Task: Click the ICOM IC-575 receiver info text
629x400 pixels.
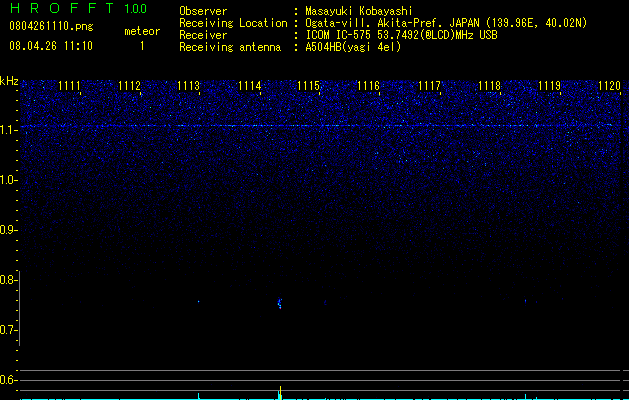Action: 402,35
